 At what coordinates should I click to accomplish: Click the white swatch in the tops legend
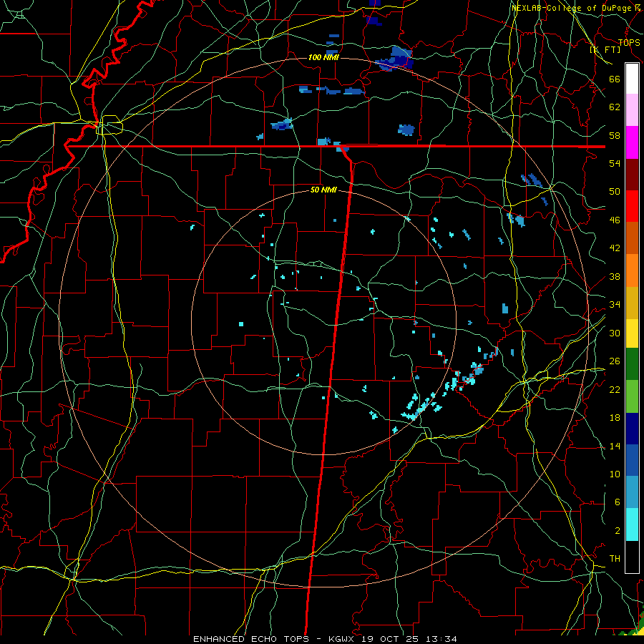(632, 79)
